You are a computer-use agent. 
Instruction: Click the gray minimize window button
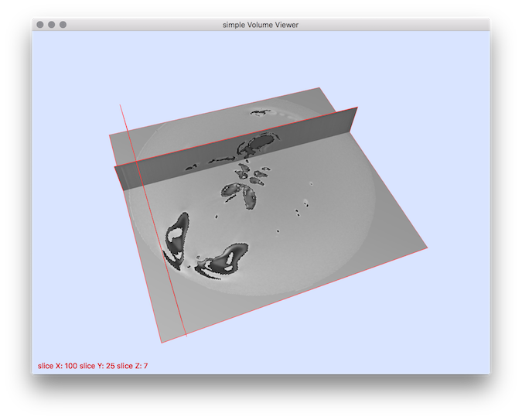tap(52, 25)
